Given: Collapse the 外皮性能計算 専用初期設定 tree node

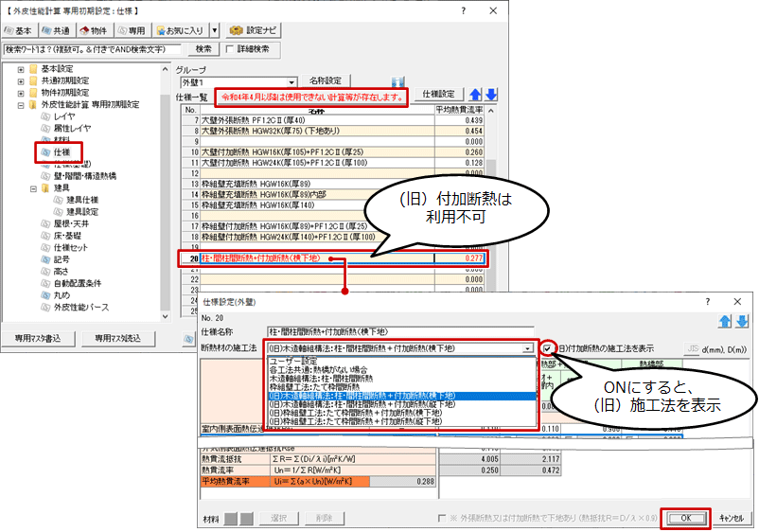Looking at the screenshot, I should pos(21,104).
